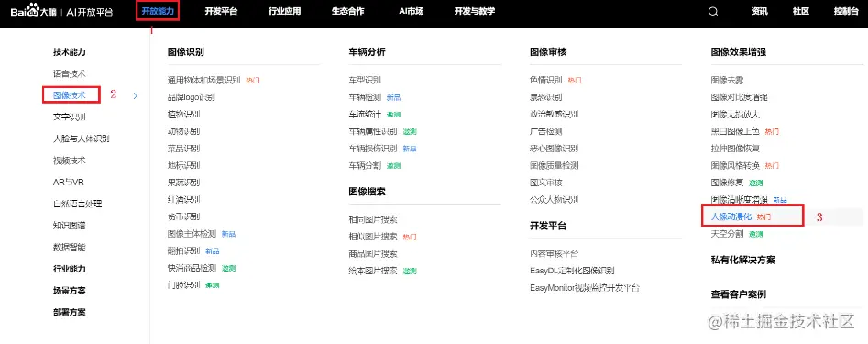Open 图像去雾 link

point(727,81)
